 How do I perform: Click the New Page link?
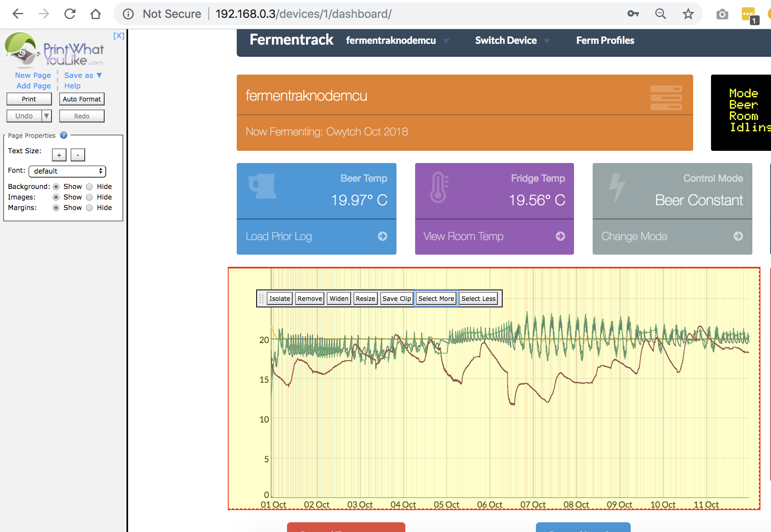[x=33, y=75]
